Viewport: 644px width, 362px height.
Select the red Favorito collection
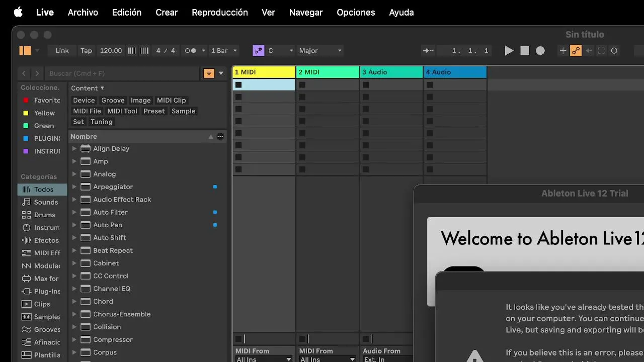point(42,100)
